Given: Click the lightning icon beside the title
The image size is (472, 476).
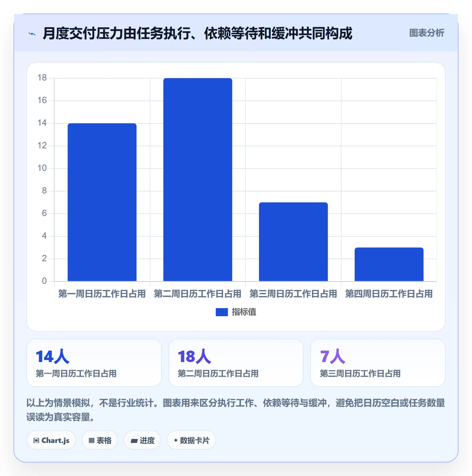Looking at the screenshot, I should click(32, 34).
